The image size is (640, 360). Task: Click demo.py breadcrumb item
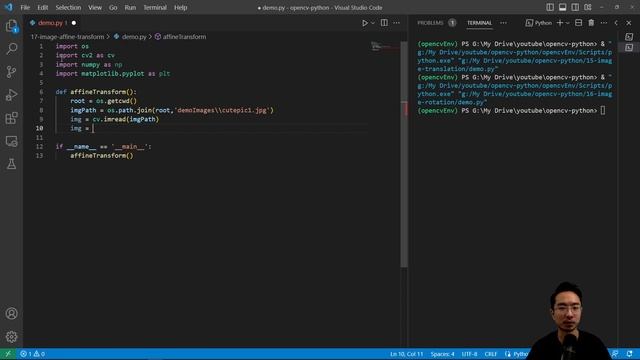pos(130,37)
